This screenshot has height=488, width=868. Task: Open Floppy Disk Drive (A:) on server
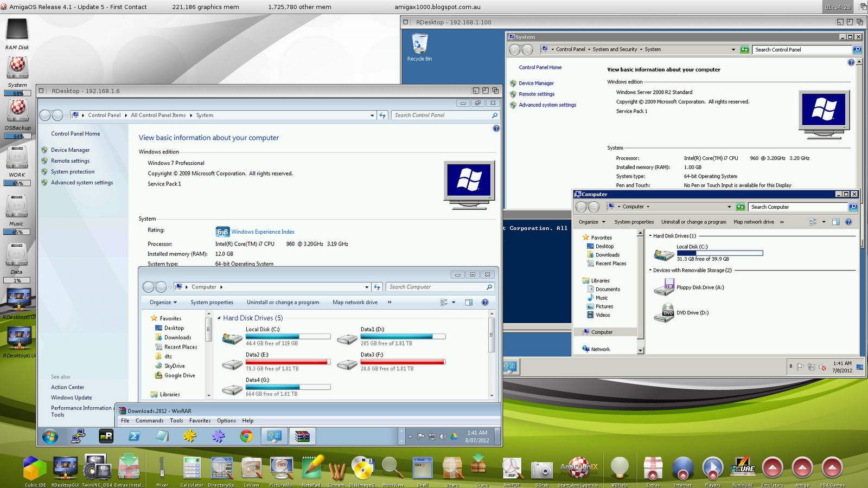tap(664, 287)
